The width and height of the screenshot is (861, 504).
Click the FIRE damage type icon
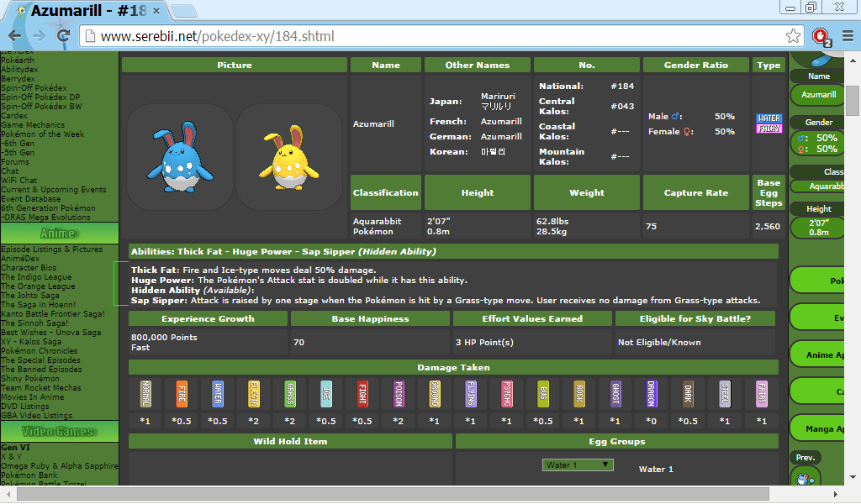182,393
